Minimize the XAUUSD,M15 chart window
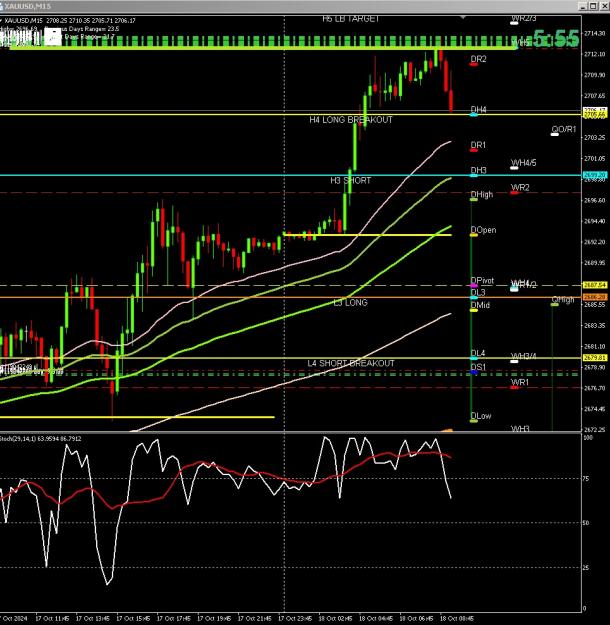The height and width of the screenshot is (625, 610). coord(582,6)
